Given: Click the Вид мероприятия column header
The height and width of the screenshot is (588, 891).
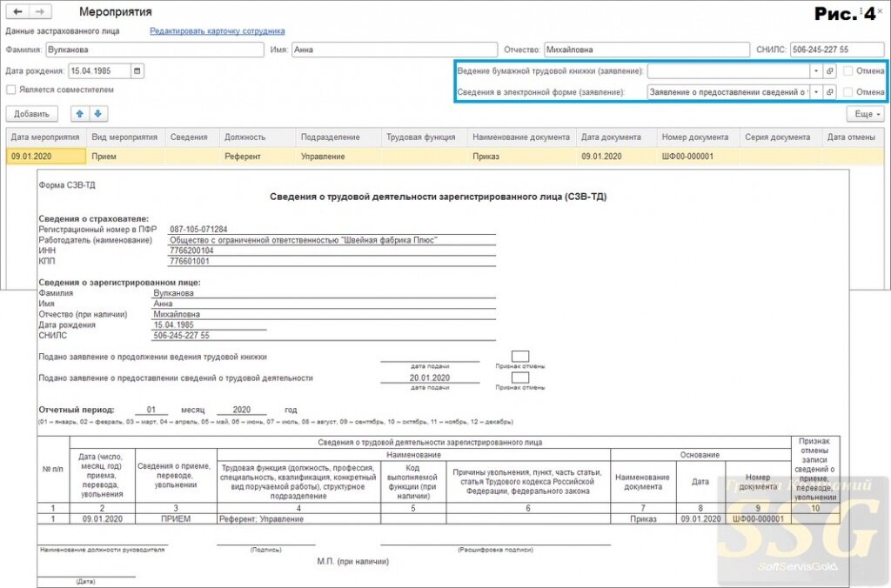Looking at the screenshot, I should click(x=125, y=137).
